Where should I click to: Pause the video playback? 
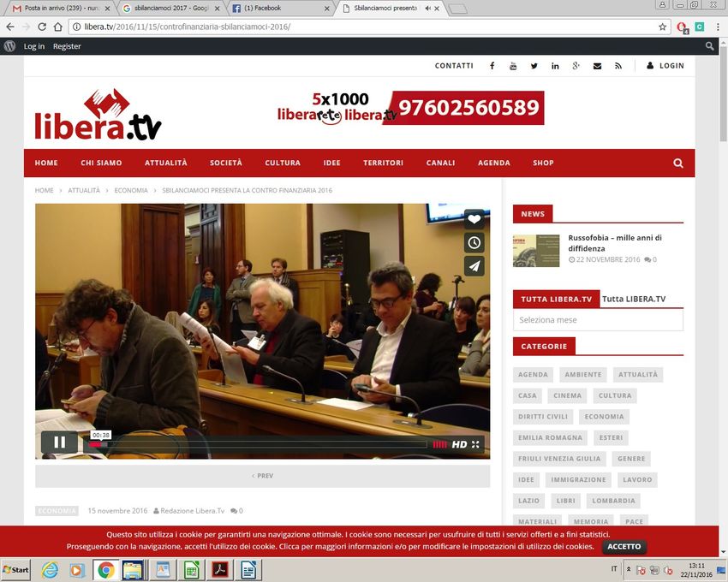(60, 442)
